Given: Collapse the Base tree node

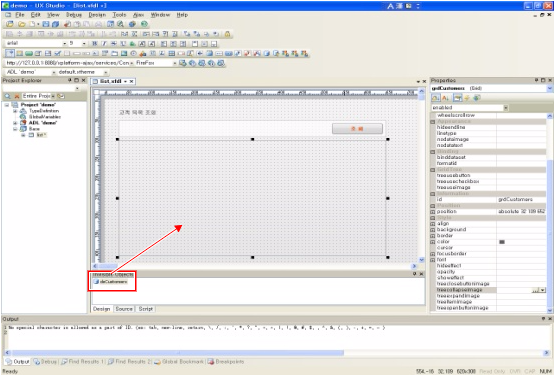Looking at the screenshot, I should click(x=15, y=129).
